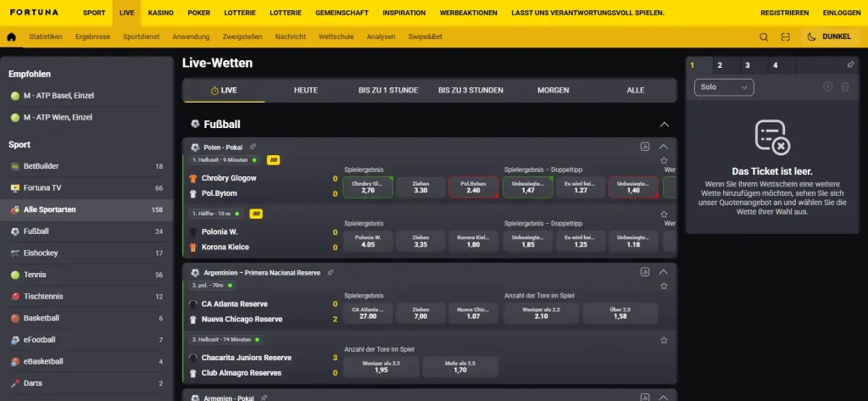Collapse the Polen - Pokal league
This screenshot has width=868, height=401.
(x=664, y=147)
